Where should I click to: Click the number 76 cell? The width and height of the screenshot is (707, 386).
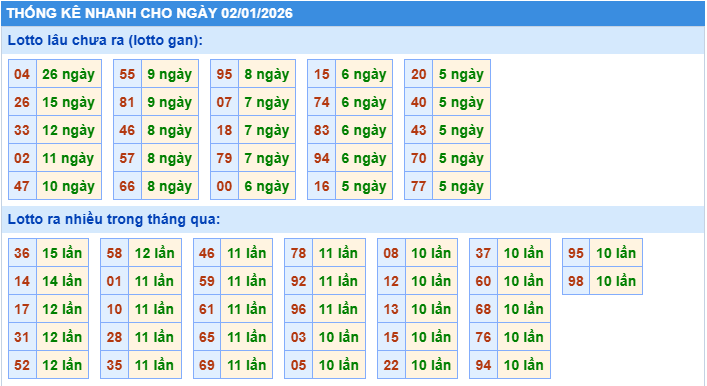tap(483, 337)
